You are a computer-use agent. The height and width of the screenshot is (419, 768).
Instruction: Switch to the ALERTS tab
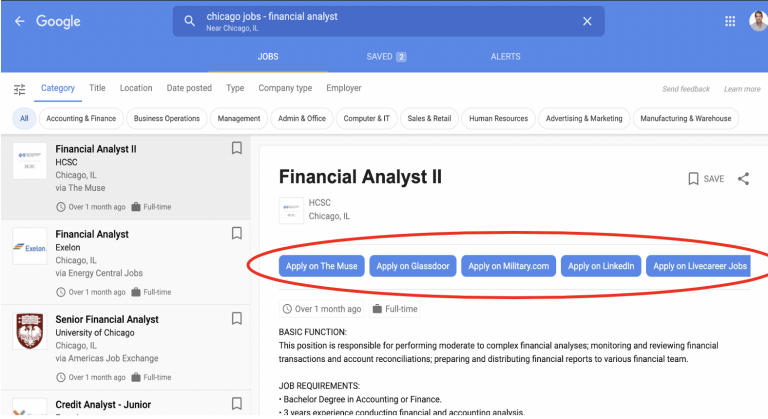(505, 57)
